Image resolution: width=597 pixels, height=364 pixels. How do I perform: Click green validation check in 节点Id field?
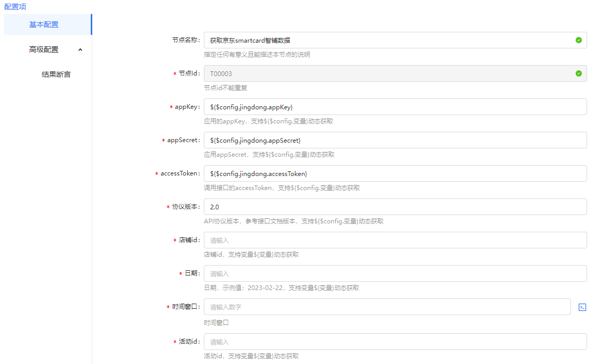(578, 73)
